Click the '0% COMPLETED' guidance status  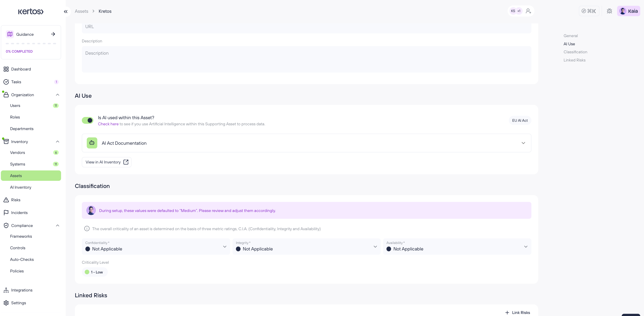(x=19, y=52)
